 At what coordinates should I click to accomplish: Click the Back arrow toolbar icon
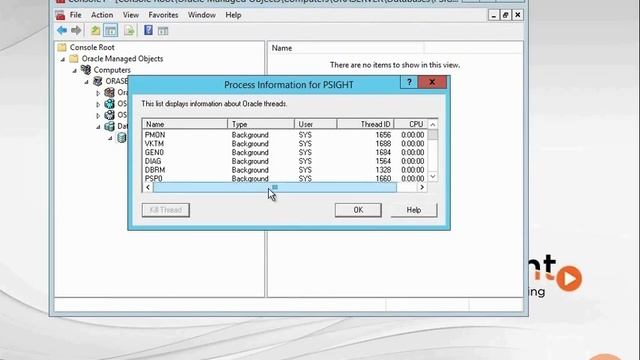coord(62,30)
